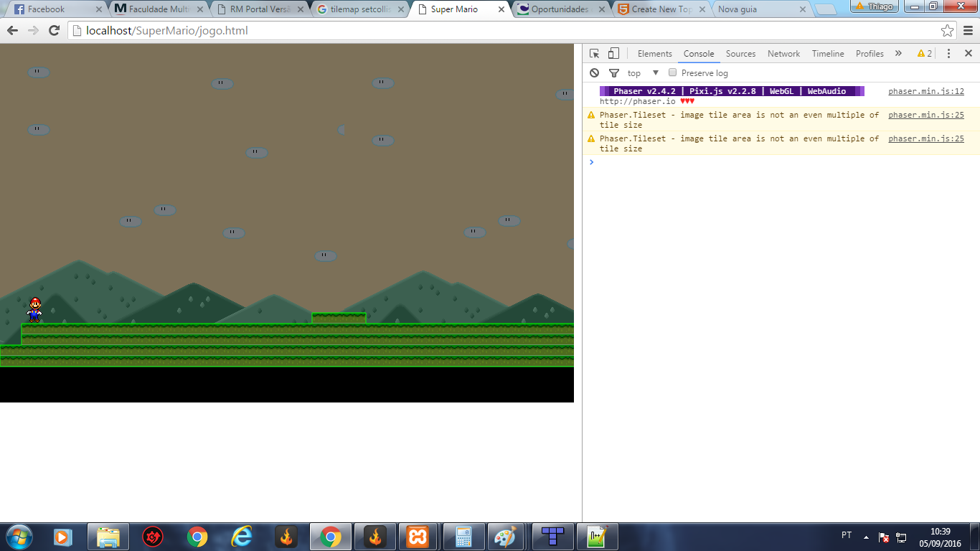The width and height of the screenshot is (980, 551).
Task: Open Notepad++ from the taskbar
Action: (x=597, y=536)
